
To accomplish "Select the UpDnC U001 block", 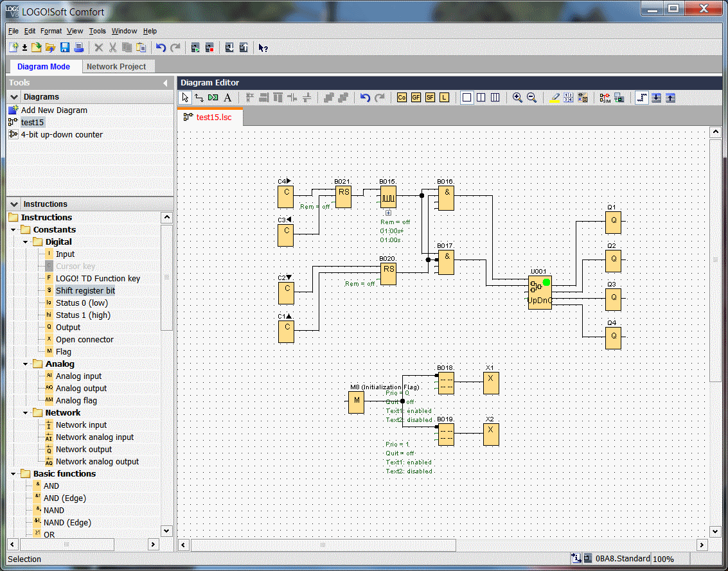I will pos(540,292).
